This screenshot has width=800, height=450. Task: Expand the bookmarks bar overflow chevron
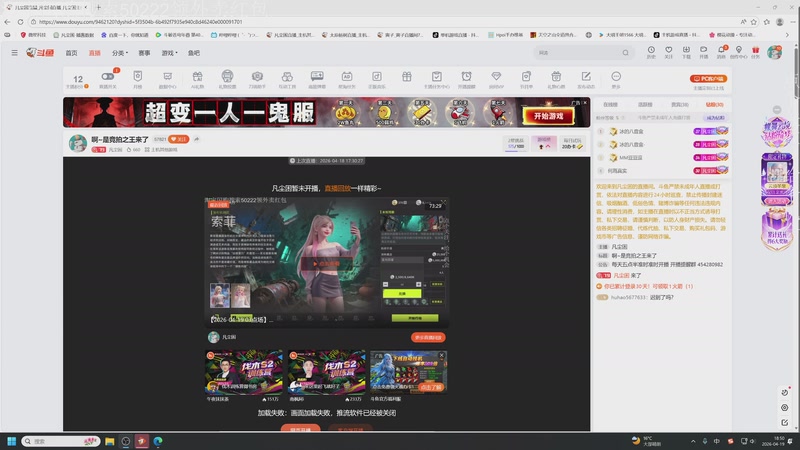[786, 35]
